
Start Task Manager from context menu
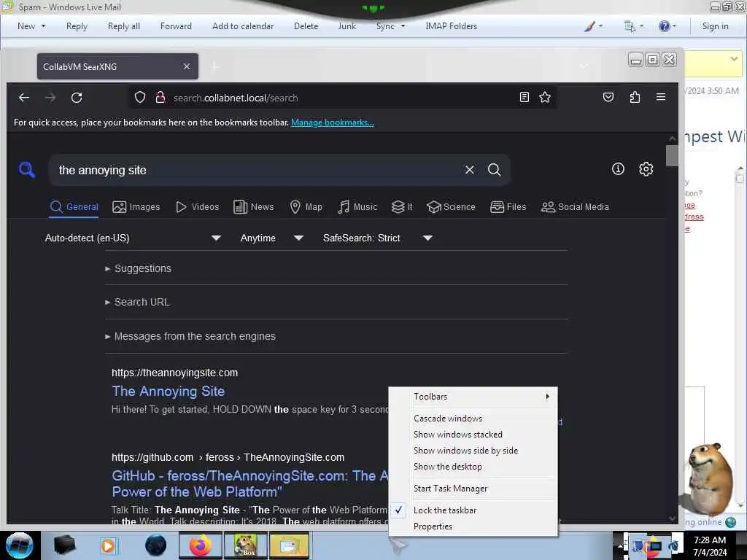point(473,488)
